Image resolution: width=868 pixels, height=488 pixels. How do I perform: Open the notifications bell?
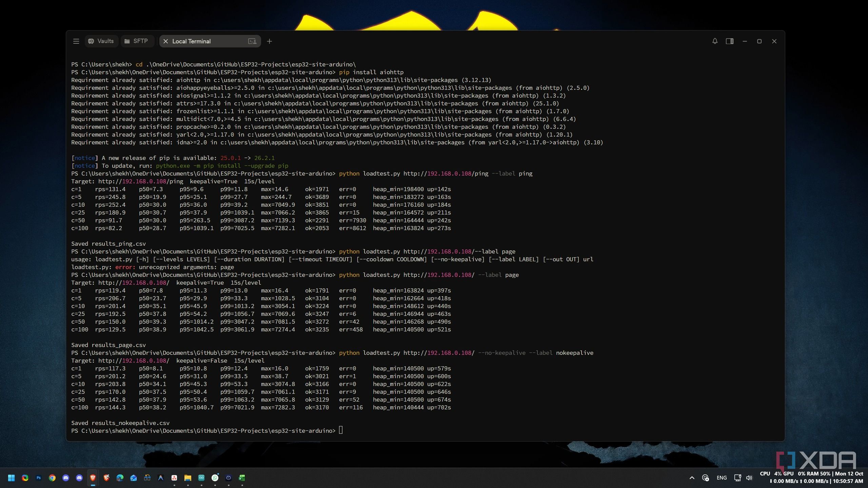pos(715,41)
